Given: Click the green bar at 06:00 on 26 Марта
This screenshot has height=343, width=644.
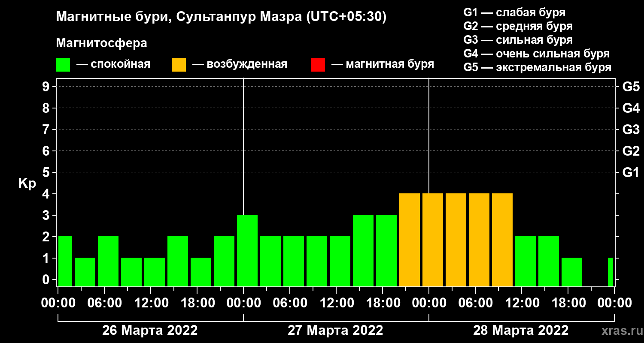Looking at the screenshot, I should click(108, 262).
